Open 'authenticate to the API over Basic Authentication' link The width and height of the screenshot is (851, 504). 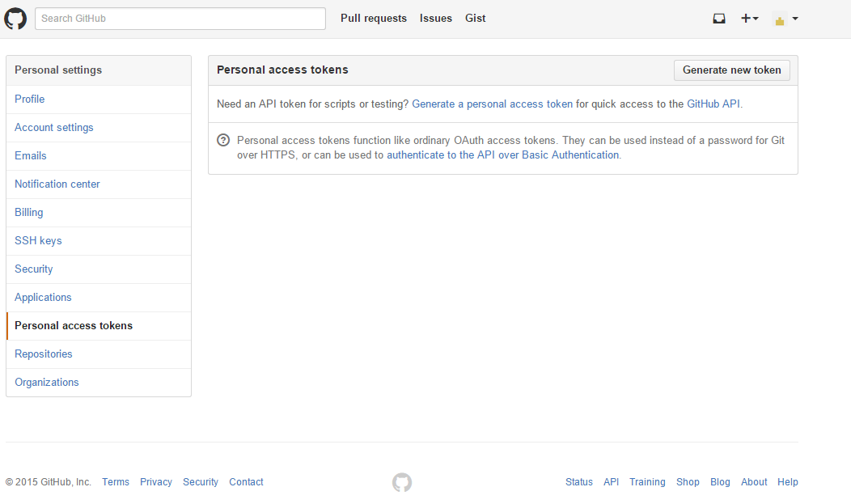(x=502, y=155)
